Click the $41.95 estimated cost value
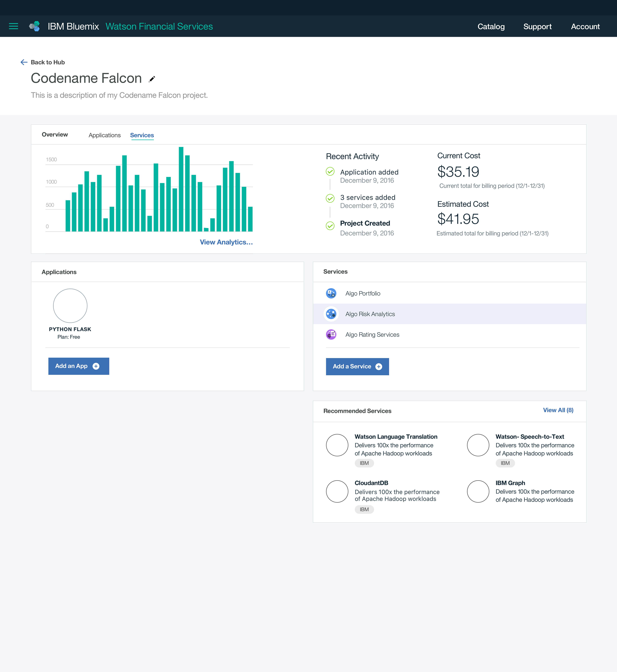The width and height of the screenshot is (617, 672). (458, 219)
